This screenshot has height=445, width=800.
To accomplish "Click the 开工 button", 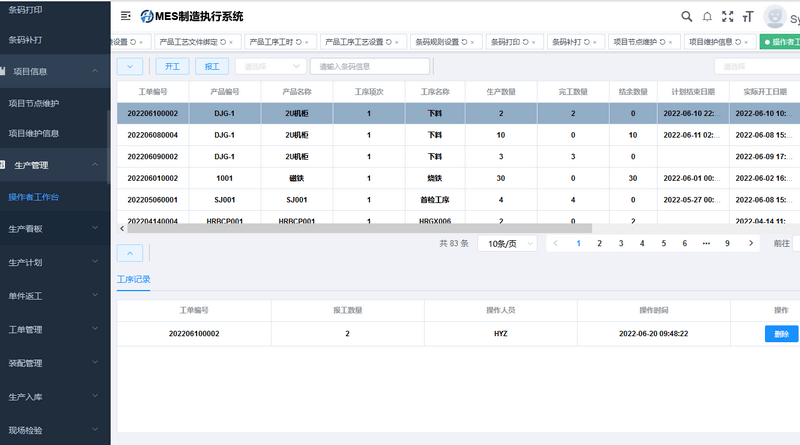I will click(x=172, y=66).
